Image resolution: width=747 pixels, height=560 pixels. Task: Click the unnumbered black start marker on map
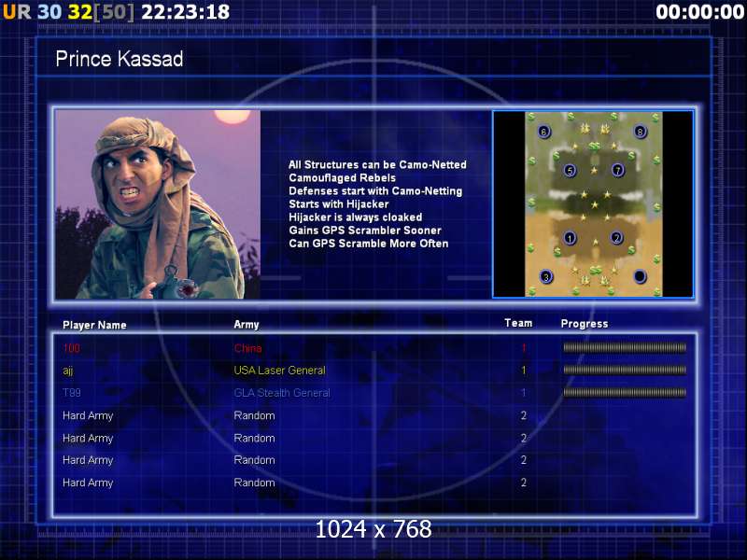click(x=640, y=276)
